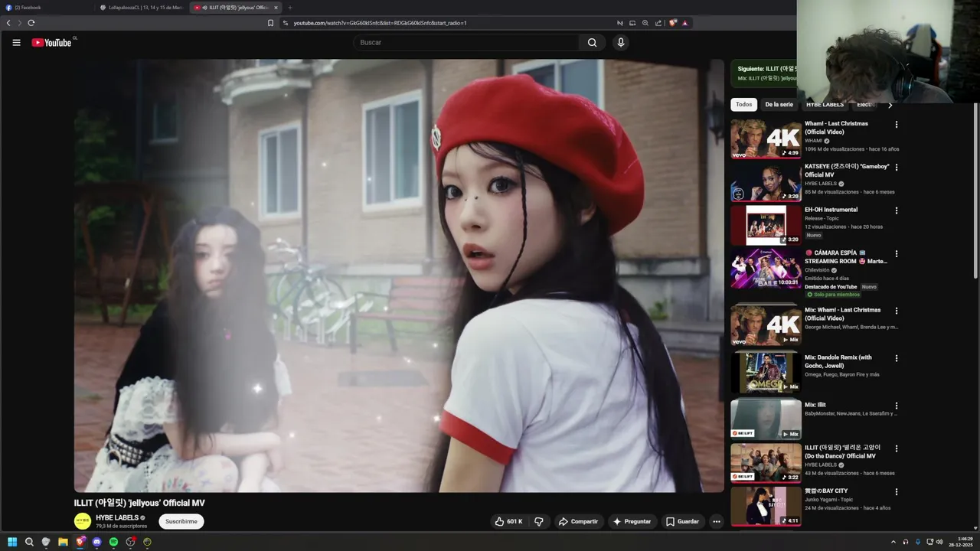Focus the Buscar search field
Image resolution: width=980 pixels, height=551 pixels.
pyautogui.click(x=467, y=43)
